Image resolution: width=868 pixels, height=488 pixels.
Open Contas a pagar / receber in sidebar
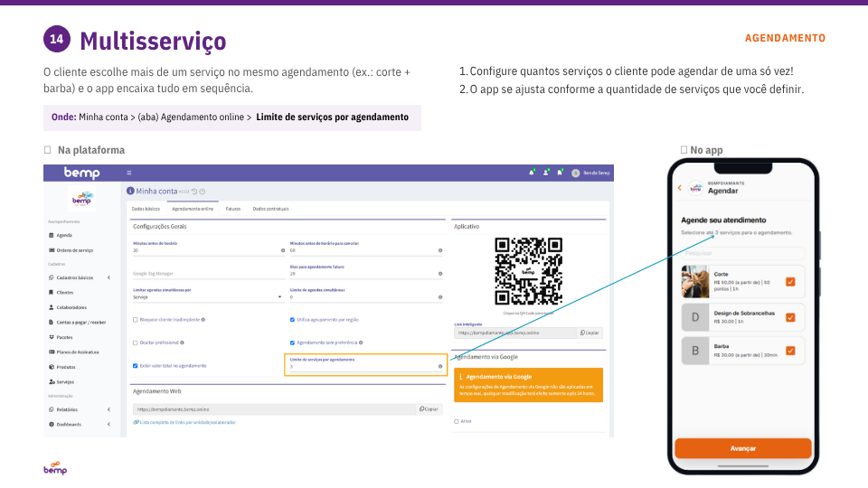coord(77,322)
